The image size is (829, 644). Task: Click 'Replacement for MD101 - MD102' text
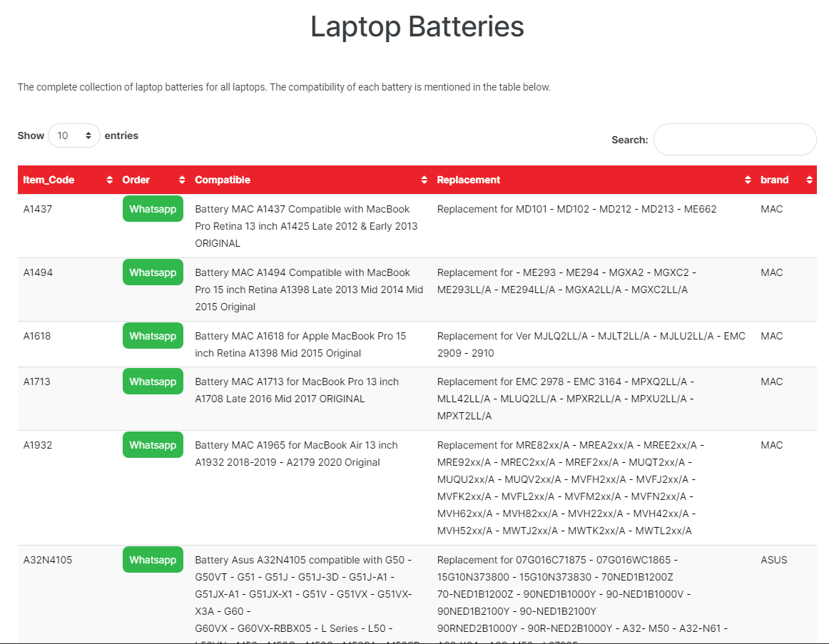[x=577, y=209]
